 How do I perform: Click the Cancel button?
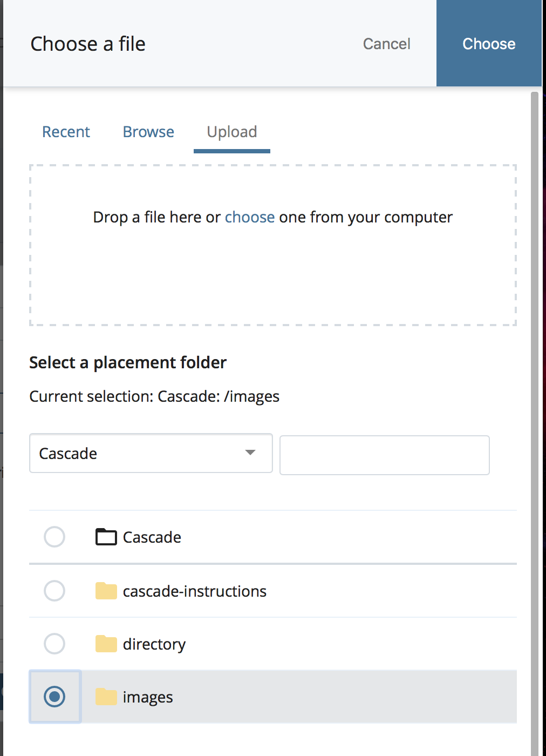tap(386, 44)
